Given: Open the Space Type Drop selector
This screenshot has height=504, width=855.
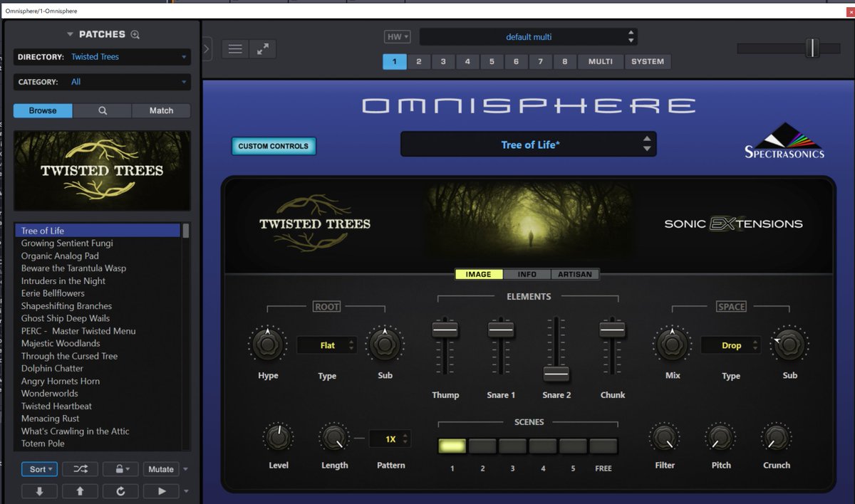Looking at the screenshot, I should pyautogui.click(x=731, y=345).
